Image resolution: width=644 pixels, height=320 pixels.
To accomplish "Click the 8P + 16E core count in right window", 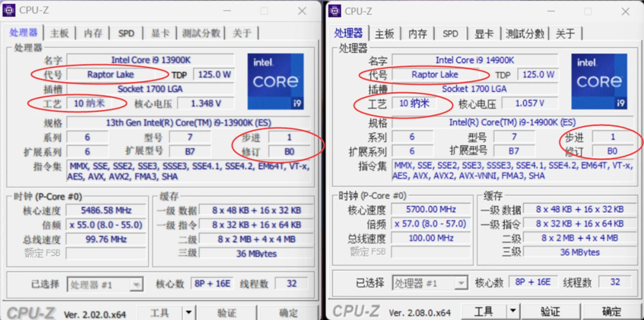I will click(533, 282).
